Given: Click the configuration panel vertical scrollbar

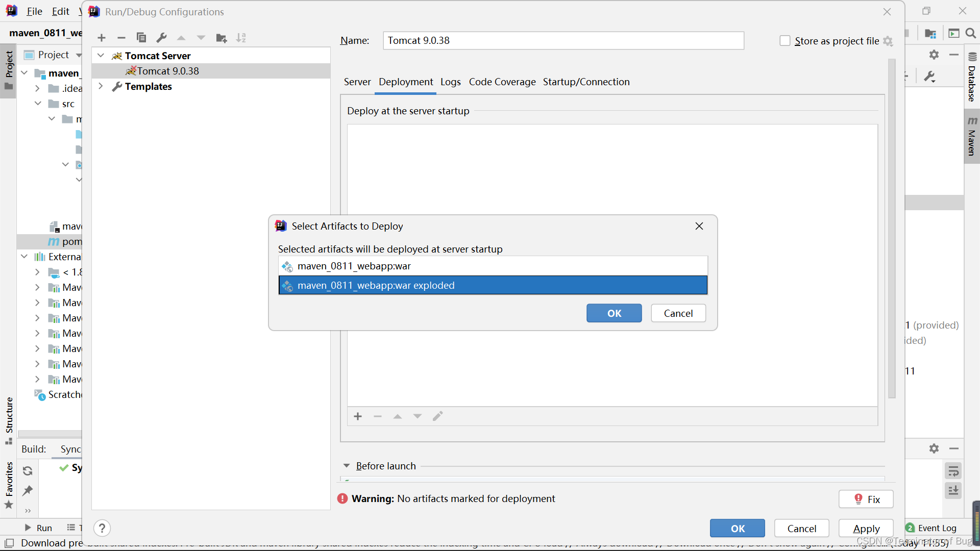Looking at the screenshot, I should [892, 229].
